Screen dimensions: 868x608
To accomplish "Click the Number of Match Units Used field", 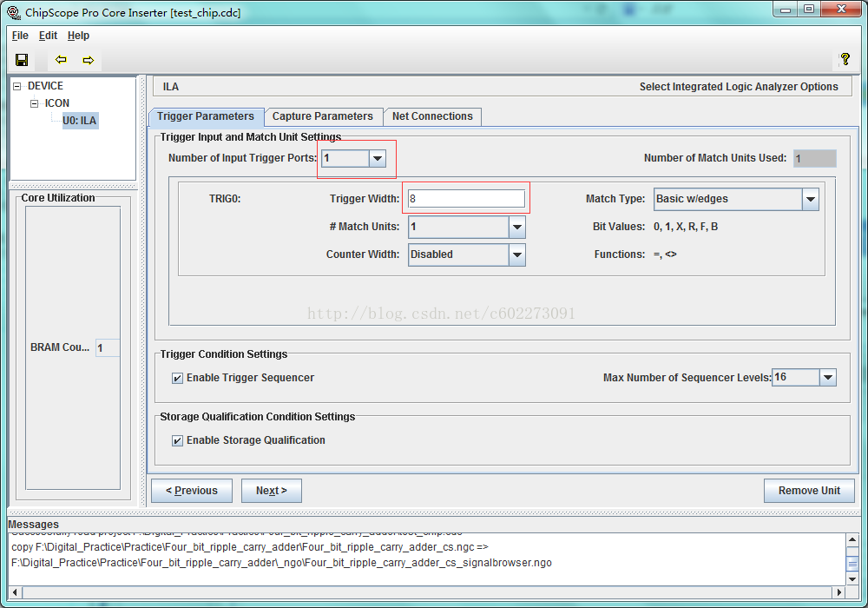I will point(814,158).
